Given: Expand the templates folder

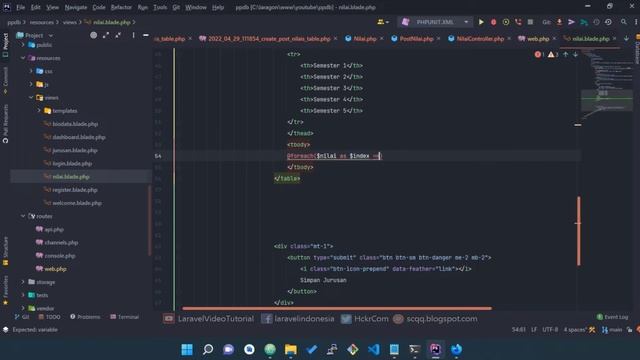Looking at the screenshot, I should [39, 111].
